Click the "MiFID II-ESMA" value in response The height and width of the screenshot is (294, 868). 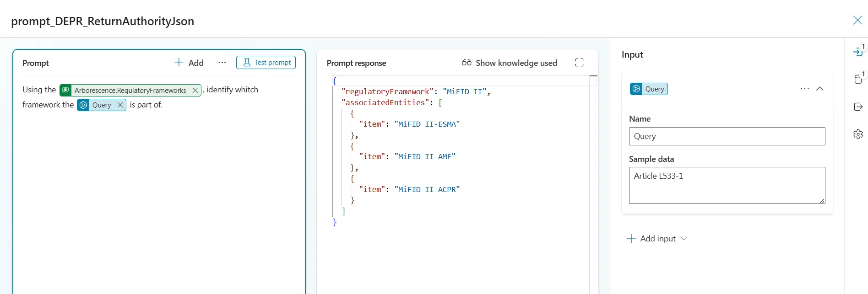[x=427, y=124]
